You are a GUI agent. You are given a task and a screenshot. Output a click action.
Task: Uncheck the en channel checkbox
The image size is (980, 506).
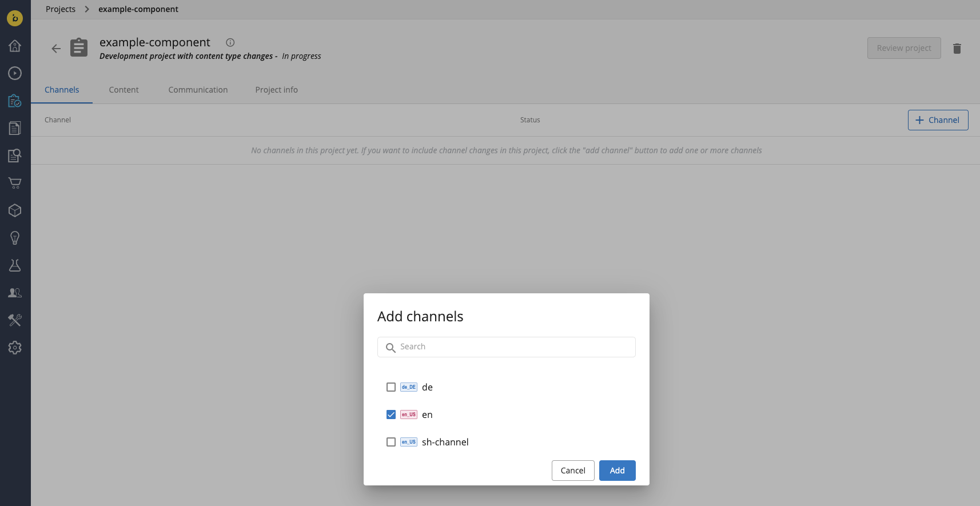[391, 415]
